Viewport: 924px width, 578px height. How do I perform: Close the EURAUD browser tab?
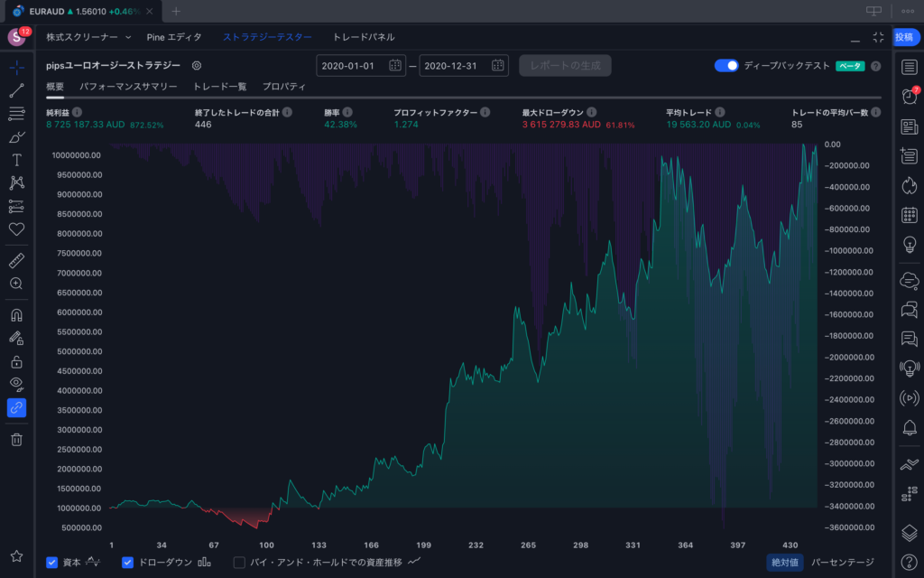(150, 11)
